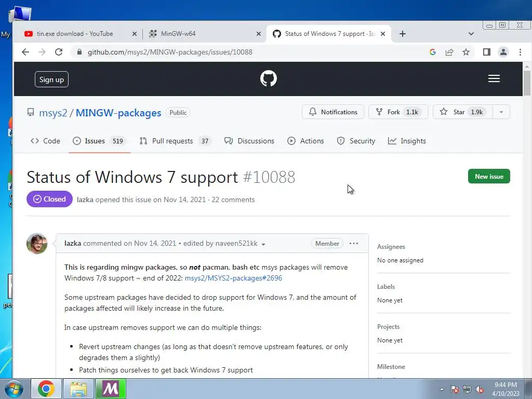Close the MinGW-w64 tab
Image resolution: width=532 pixels, height=399 pixels.
[x=259, y=34]
